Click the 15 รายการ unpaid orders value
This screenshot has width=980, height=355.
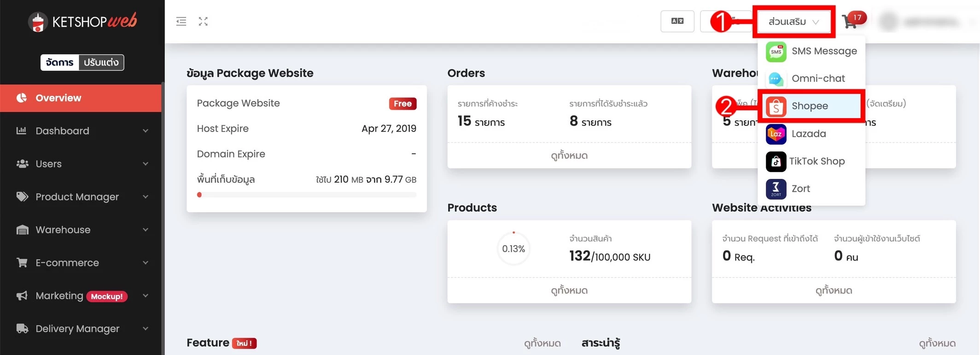point(481,121)
